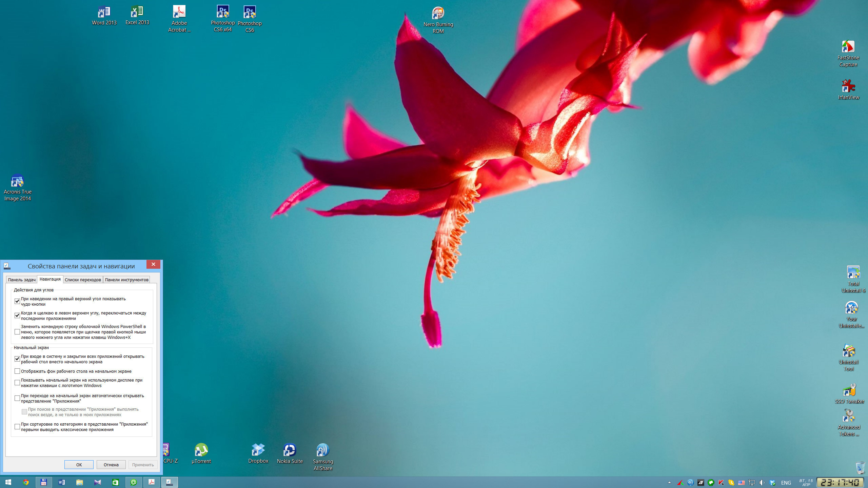Open the Списки переходов tab
The width and height of the screenshot is (868, 488).
83,280
